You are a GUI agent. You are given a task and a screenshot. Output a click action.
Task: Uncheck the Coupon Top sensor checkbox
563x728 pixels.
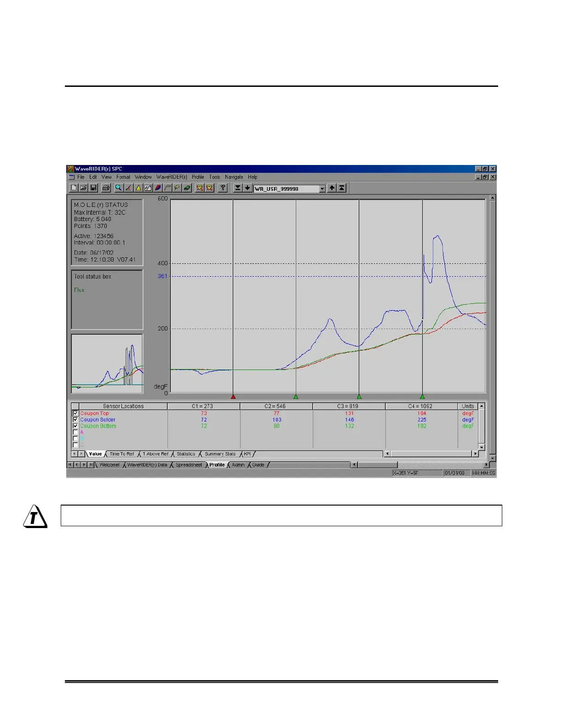[75, 413]
